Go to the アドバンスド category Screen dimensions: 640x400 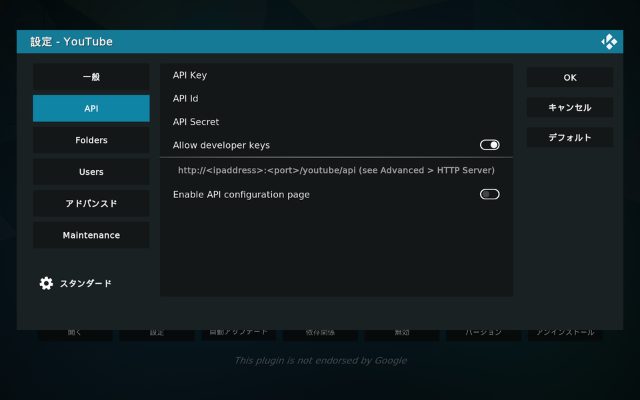(x=91, y=203)
